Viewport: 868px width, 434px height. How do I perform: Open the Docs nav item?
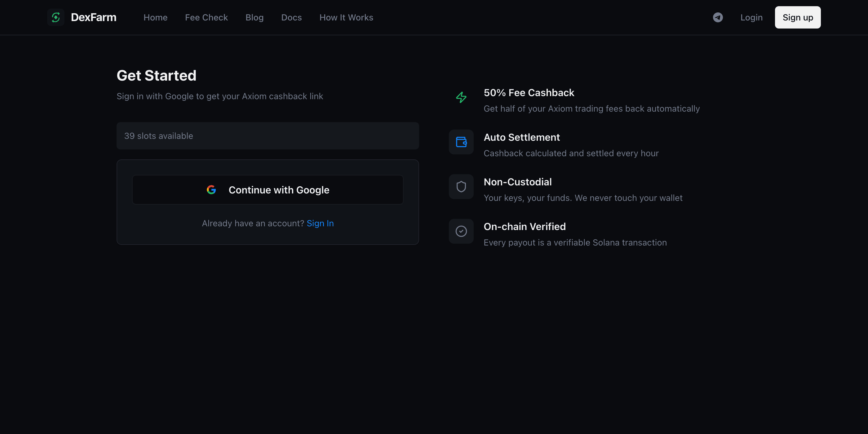[x=291, y=18]
